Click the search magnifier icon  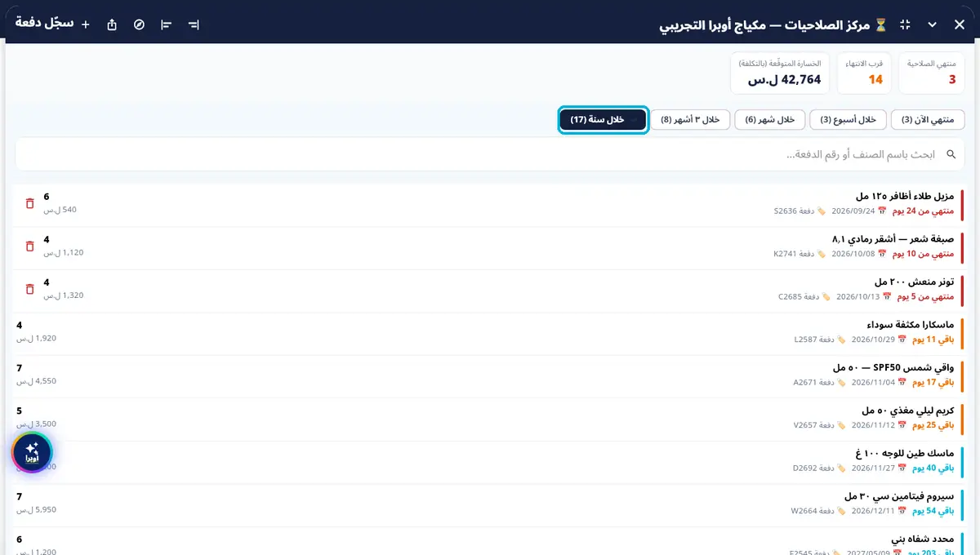[951, 154]
